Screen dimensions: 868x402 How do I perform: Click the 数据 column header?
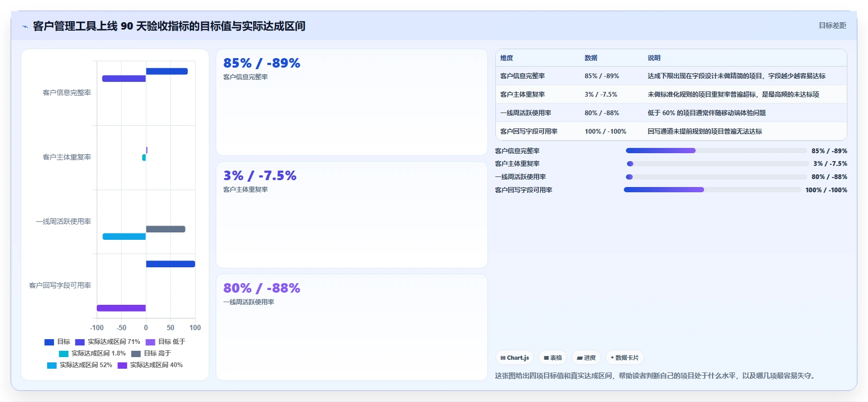click(591, 58)
